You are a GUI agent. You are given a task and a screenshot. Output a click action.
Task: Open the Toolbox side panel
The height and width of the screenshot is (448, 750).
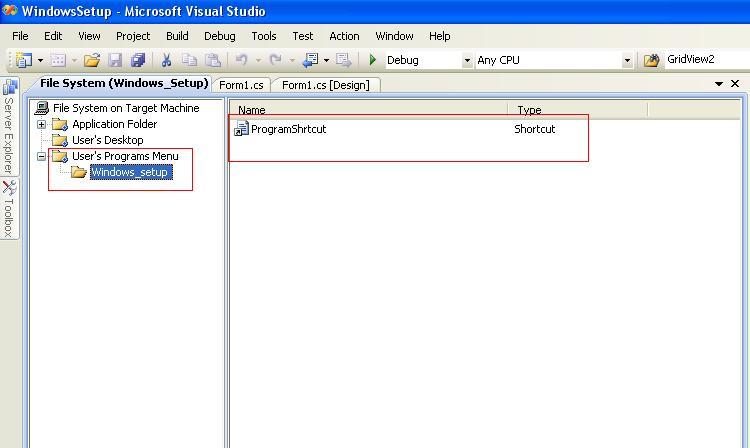(x=9, y=208)
